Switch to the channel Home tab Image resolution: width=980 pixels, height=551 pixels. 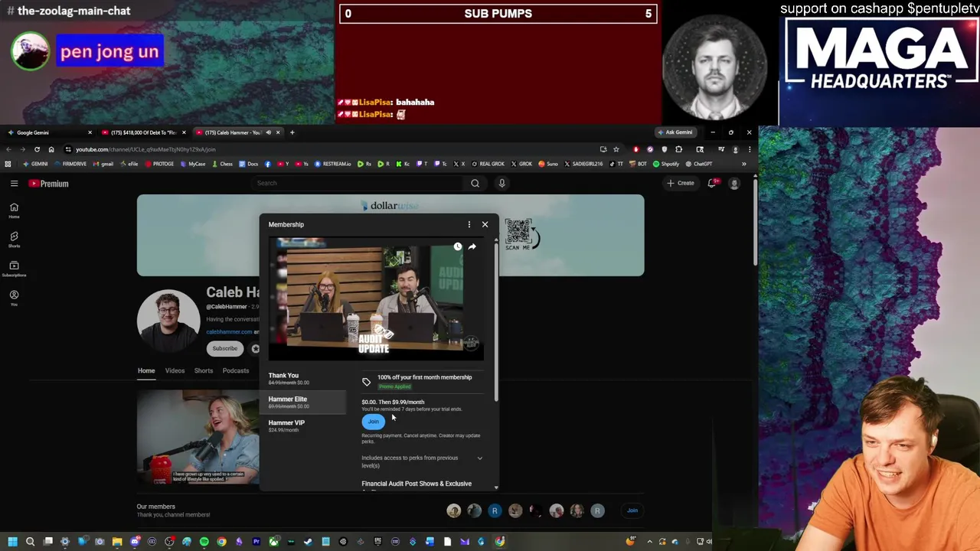[146, 370]
